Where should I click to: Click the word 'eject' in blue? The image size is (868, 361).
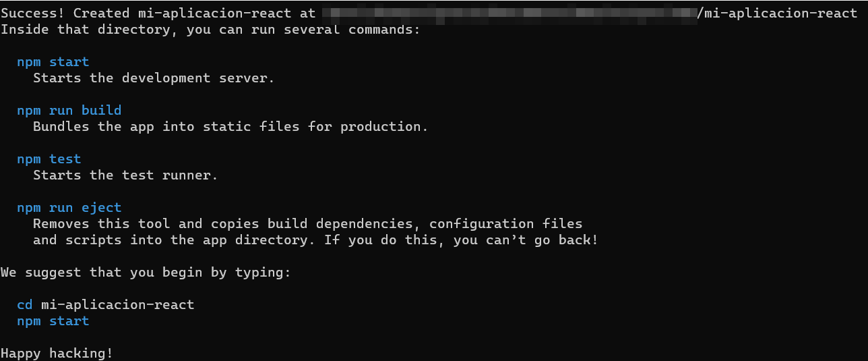(x=102, y=207)
